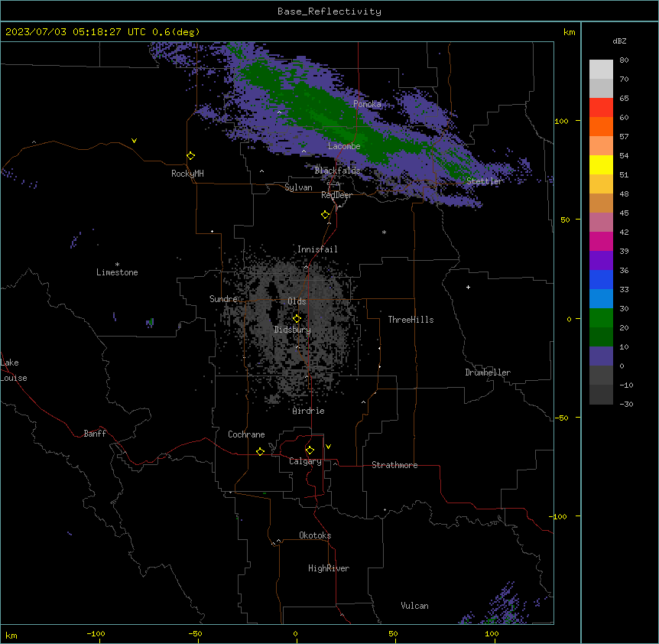This screenshot has width=659, height=644.
Task: Click the Lake Louise label
Action: [14, 370]
